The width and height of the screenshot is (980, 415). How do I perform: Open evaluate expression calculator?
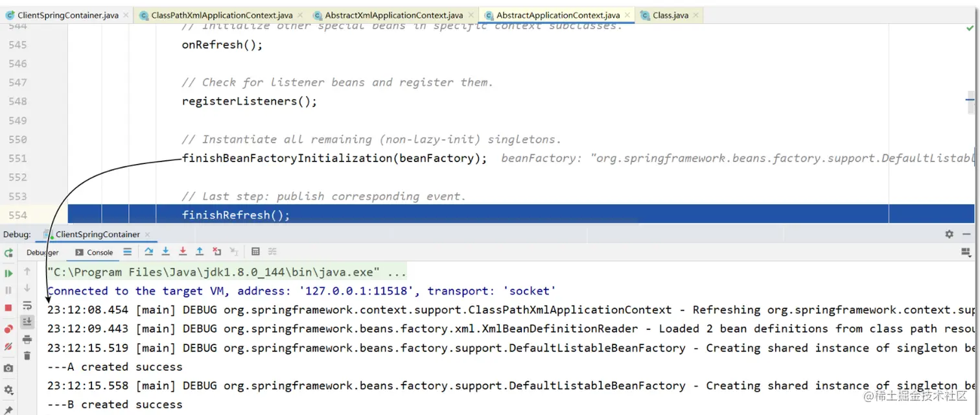tap(255, 252)
